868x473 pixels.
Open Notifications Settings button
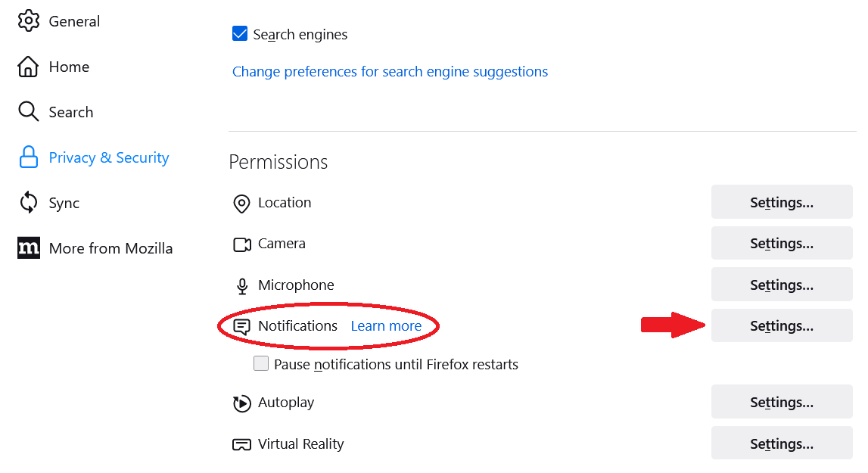[x=782, y=325]
